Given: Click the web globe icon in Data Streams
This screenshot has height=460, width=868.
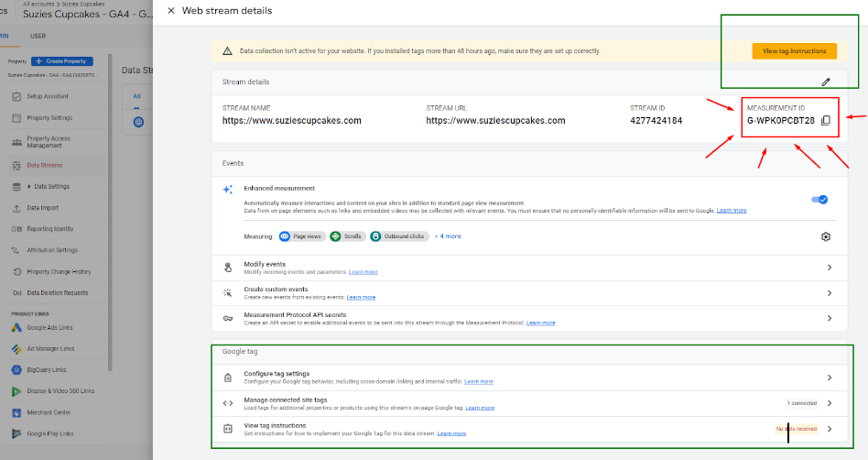Looking at the screenshot, I should [138, 122].
